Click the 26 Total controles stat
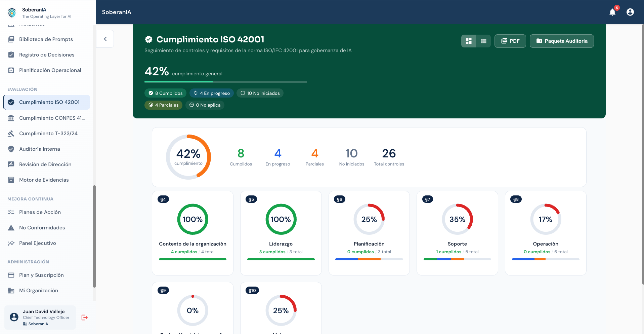This screenshot has height=334, width=644. tap(389, 157)
